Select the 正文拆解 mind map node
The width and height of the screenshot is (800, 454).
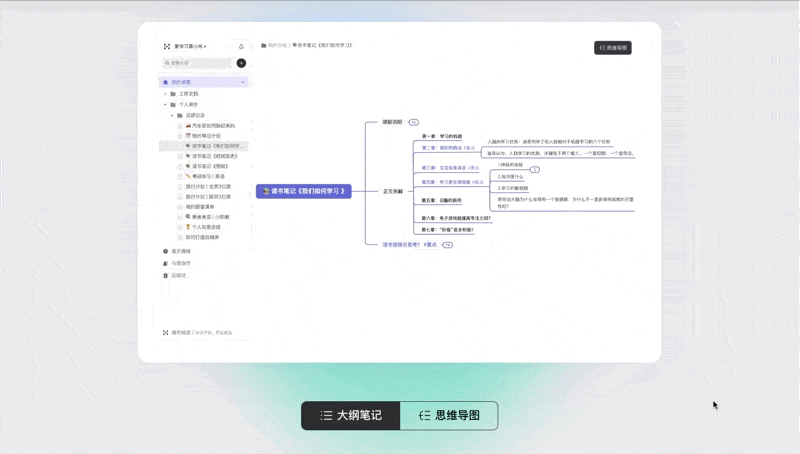pyautogui.click(x=392, y=191)
